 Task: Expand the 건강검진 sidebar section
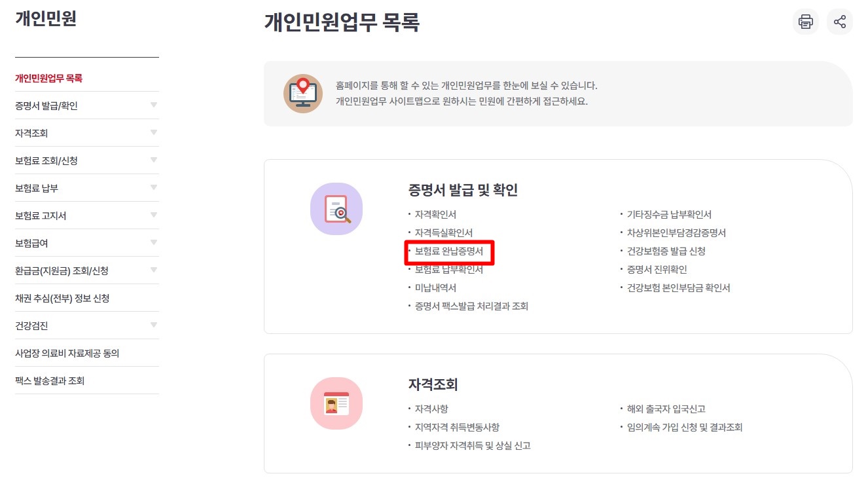pyautogui.click(x=154, y=325)
